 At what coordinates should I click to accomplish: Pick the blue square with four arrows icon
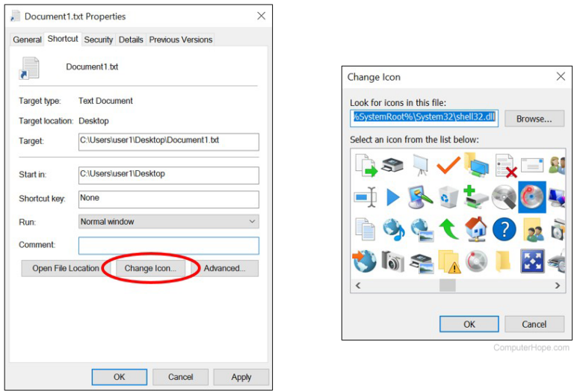pyautogui.click(x=532, y=261)
